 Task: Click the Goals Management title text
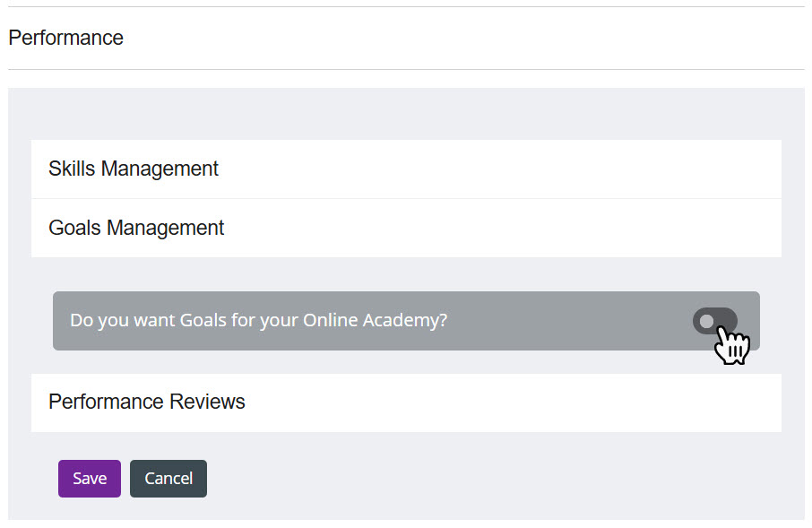136,228
